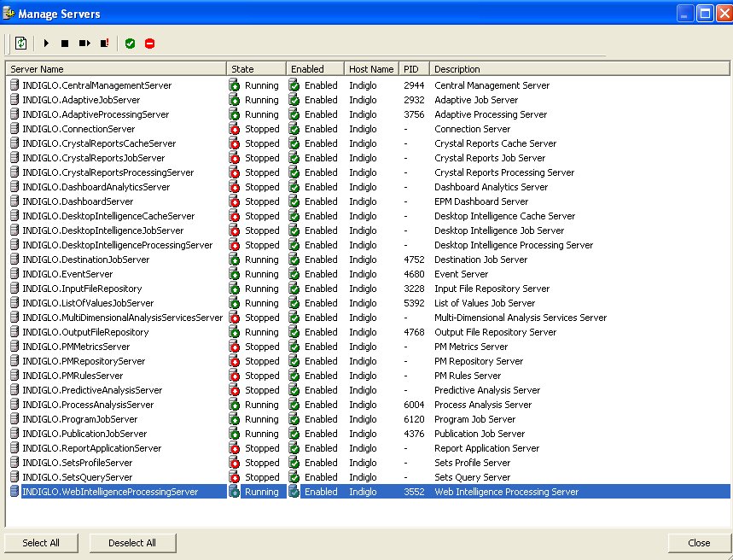This screenshot has width=733, height=560.
Task: Click running icon of ProcessAnalysisServer row
Action: tap(234, 404)
